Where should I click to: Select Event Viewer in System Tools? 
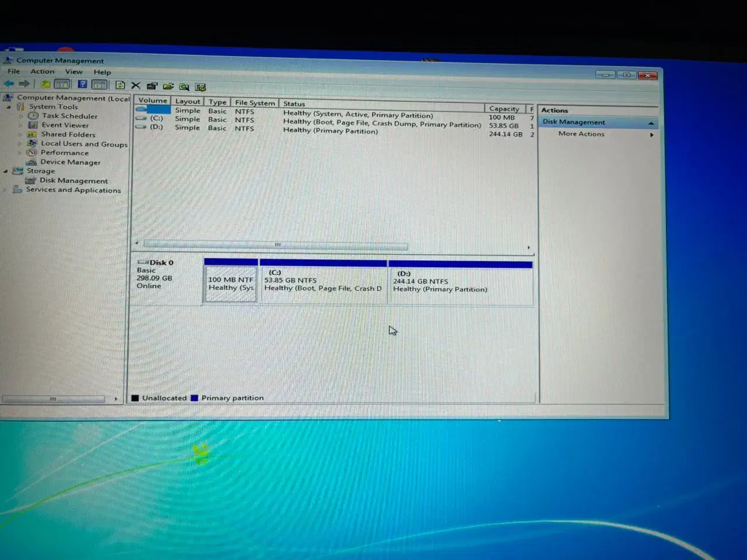point(65,125)
